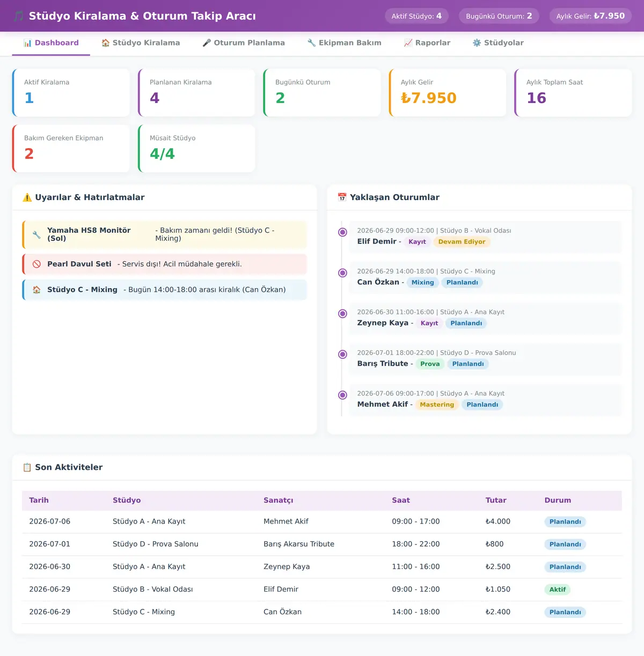Go to the Ekipman Bakım tab
The width and height of the screenshot is (644, 656).
coord(344,43)
